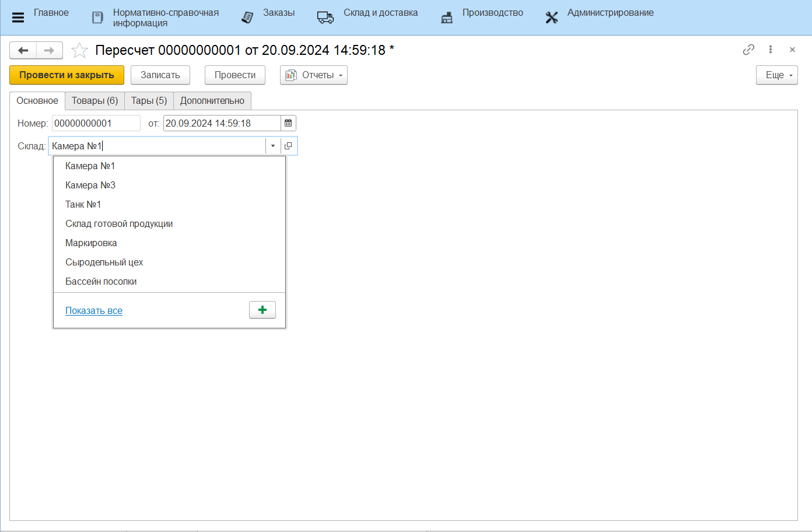Viewport: 812px width, 532px height.
Task: Open the Еще dropdown menu
Action: [x=776, y=75]
